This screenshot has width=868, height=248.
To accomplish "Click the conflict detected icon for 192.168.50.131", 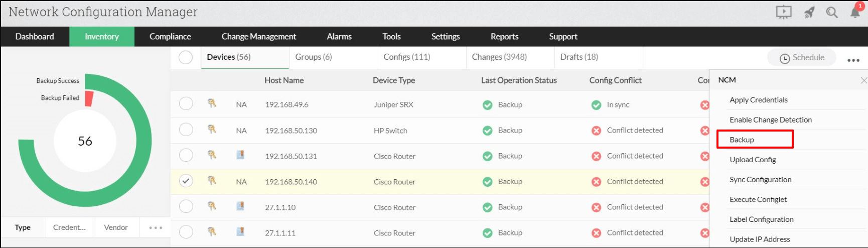I will coord(596,156).
